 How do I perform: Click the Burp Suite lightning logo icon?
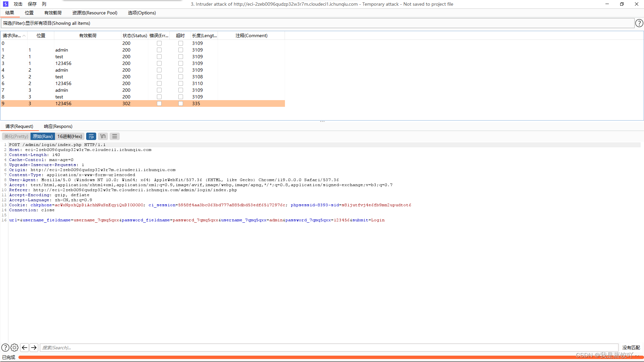5,4
